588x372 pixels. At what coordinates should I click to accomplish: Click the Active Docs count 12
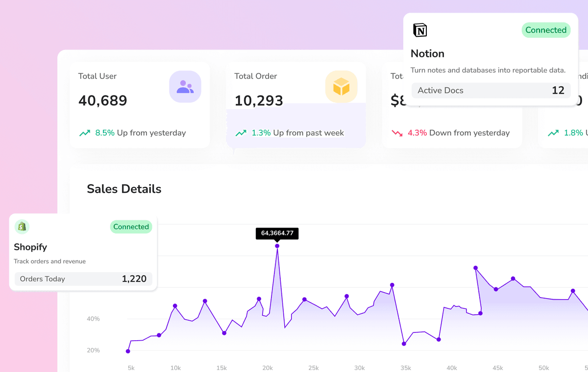pos(558,91)
